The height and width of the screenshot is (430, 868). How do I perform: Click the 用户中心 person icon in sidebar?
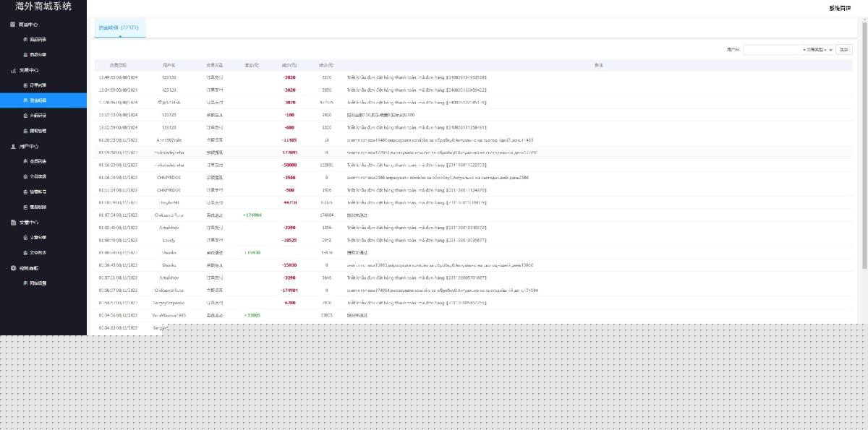[13, 146]
